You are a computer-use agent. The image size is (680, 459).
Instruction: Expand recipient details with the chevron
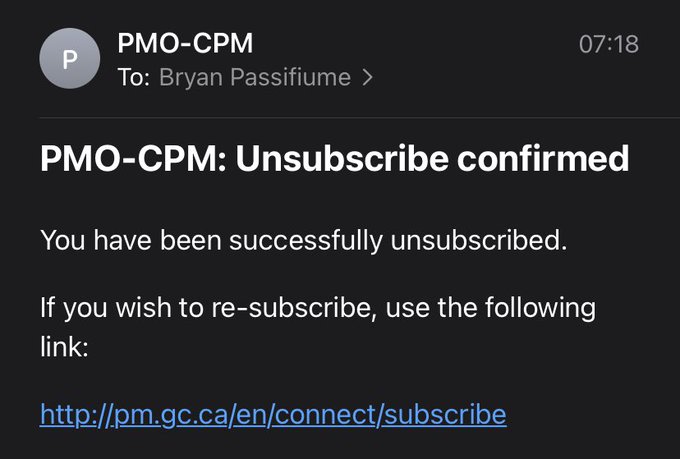[367, 78]
